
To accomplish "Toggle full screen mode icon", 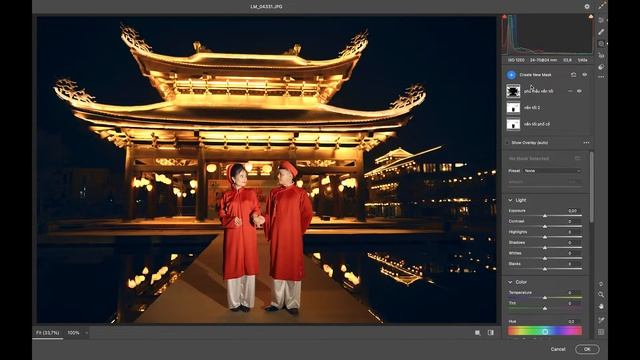I will (x=602, y=6).
